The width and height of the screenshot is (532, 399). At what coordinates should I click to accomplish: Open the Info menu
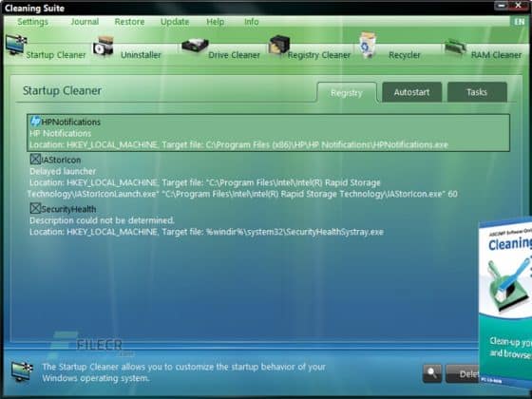(252, 22)
